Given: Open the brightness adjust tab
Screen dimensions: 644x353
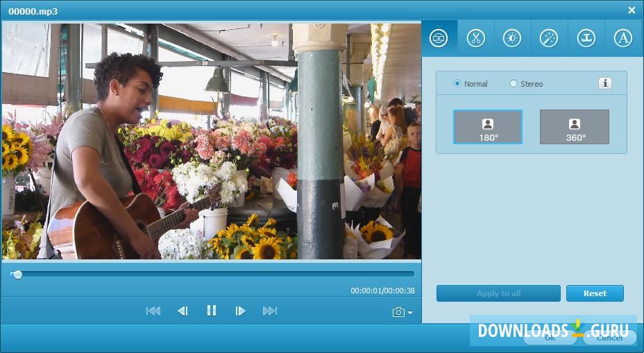Looking at the screenshot, I should [512, 39].
